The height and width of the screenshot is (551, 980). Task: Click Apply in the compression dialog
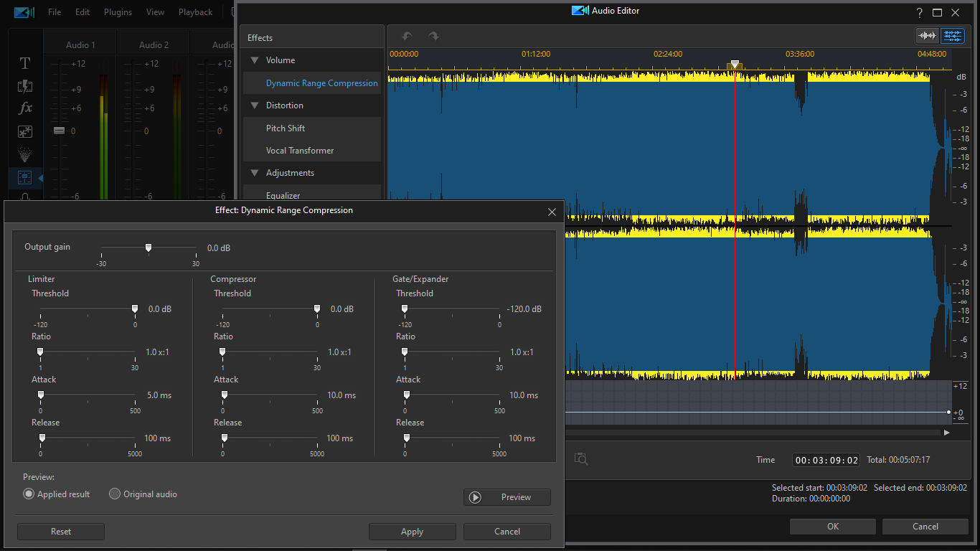click(412, 532)
